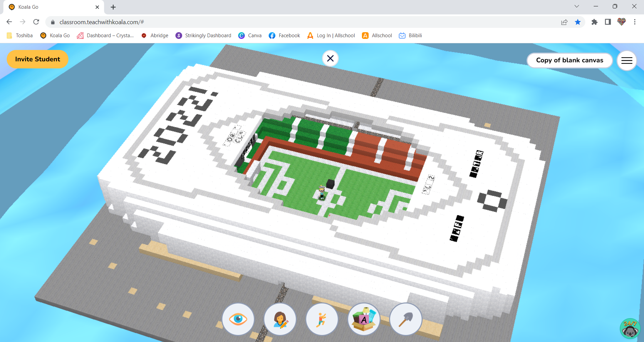
Task: Select the teacher avatar editing tool
Action: pyautogui.click(x=280, y=319)
